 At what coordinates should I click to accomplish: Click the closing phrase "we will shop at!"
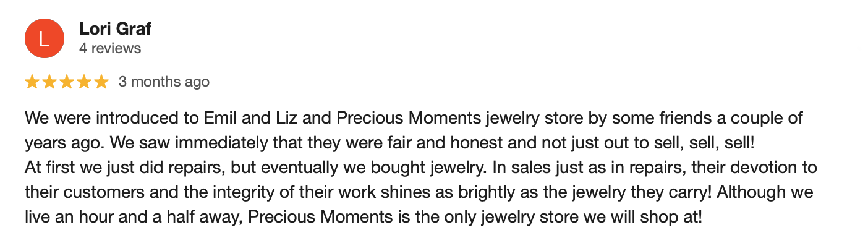(x=653, y=217)
